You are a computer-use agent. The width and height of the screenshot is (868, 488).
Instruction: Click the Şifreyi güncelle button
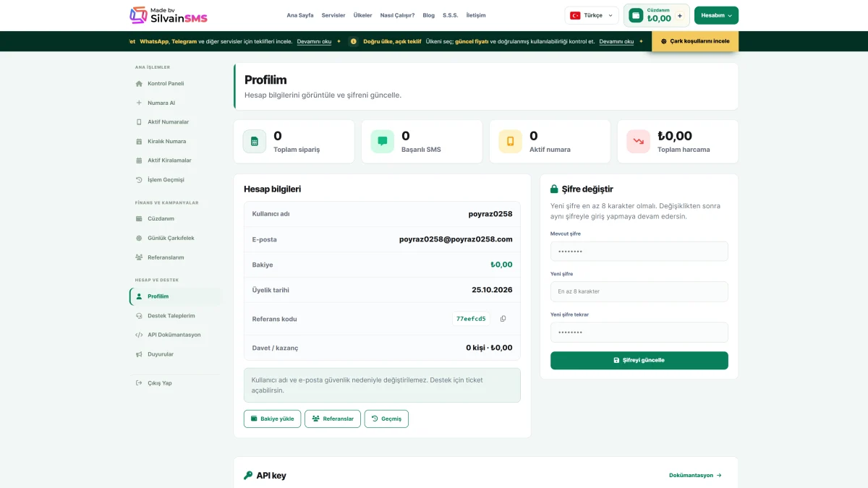pos(639,360)
